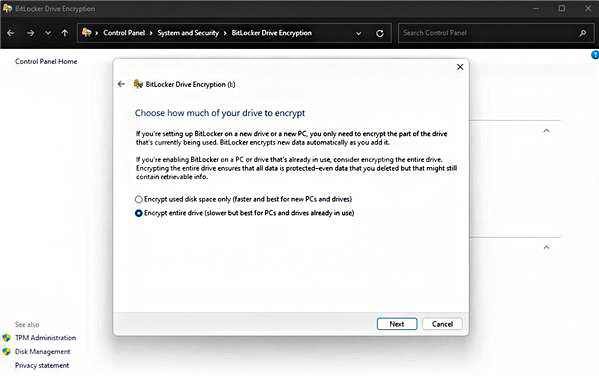This screenshot has height=376, width=599.
Task: Click the BitLocker icon in dialog header
Action: coord(138,84)
